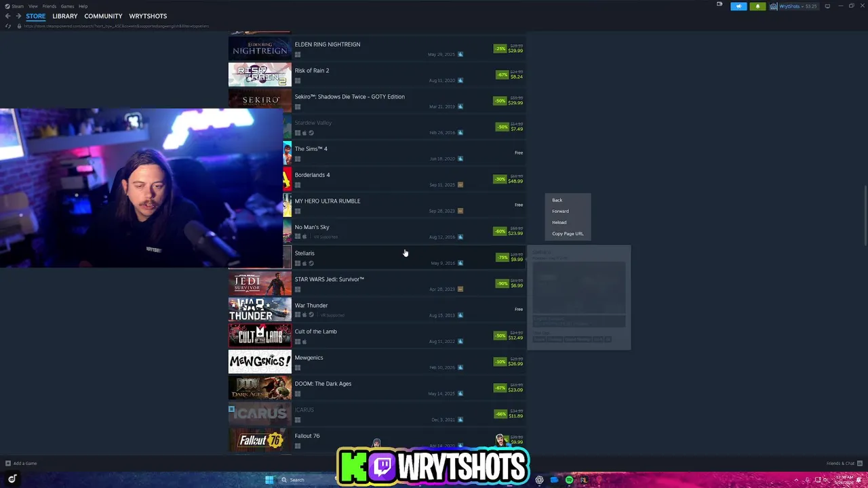This screenshot has width=868, height=488.
Task: Open Friends & Chat
Action: pos(844,464)
